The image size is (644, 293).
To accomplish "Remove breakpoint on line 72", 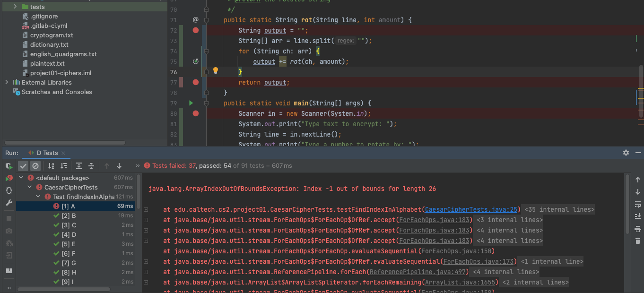I will coord(196,30).
